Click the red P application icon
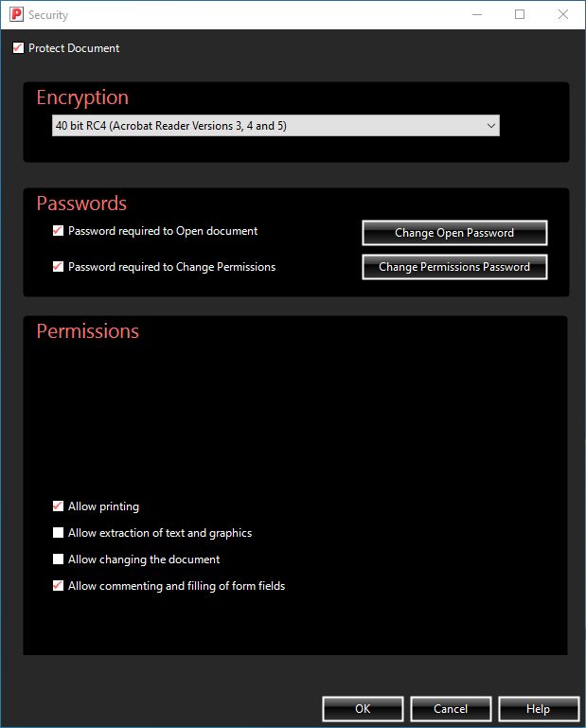The image size is (586, 728). [16, 15]
